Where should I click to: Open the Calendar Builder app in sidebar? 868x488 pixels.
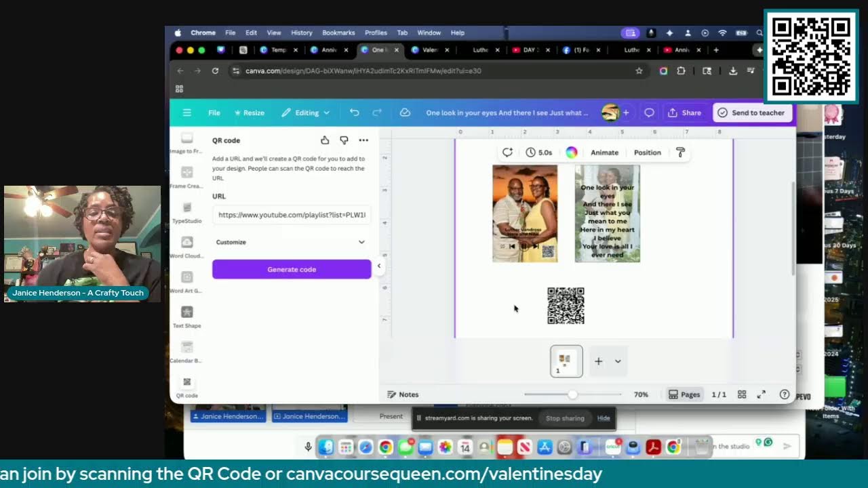click(x=186, y=352)
